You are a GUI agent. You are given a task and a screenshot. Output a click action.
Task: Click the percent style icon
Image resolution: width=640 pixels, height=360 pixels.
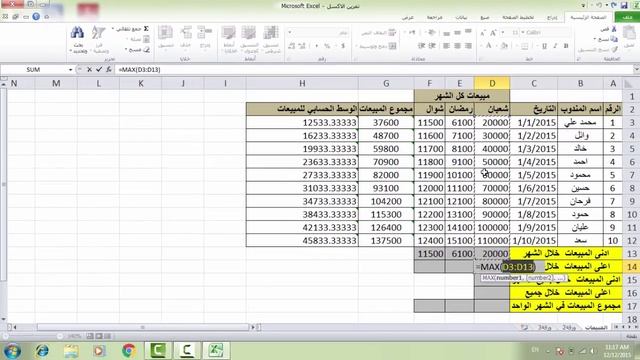[x=327, y=46]
